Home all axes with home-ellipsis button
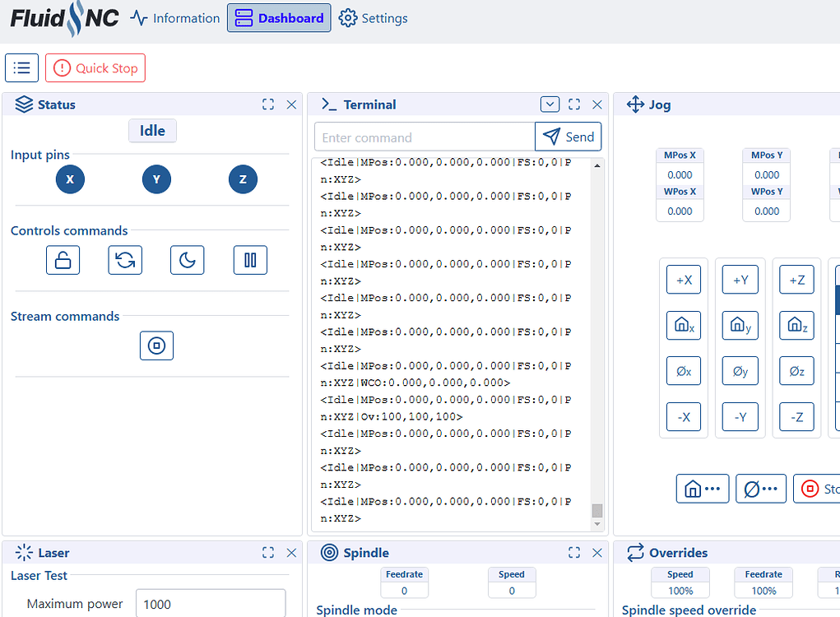840x617 pixels. (x=702, y=488)
